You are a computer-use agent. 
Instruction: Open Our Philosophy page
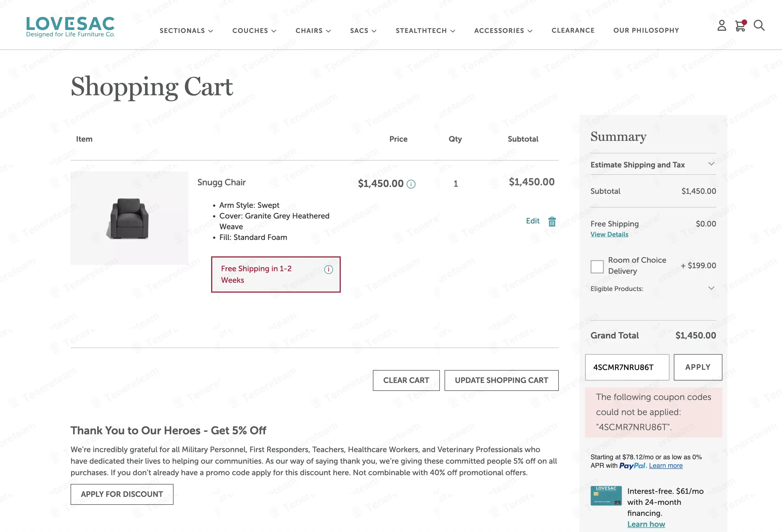click(646, 30)
